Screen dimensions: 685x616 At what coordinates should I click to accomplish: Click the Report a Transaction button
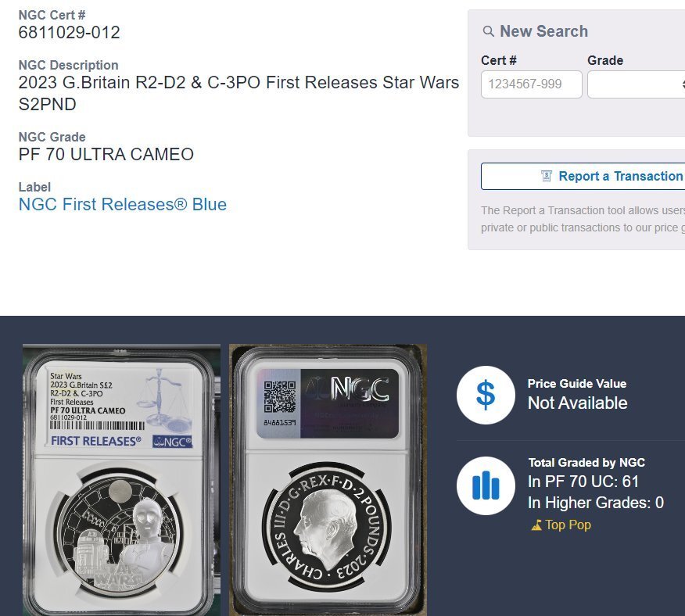coord(583,176)
